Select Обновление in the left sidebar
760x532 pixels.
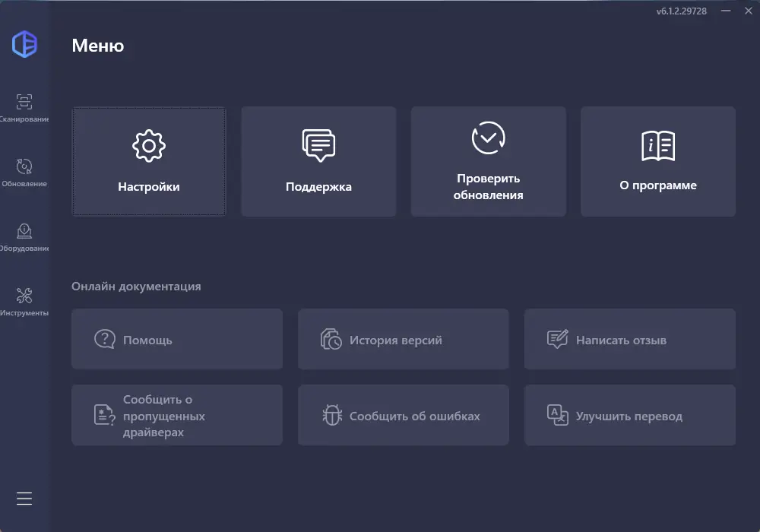tap(24, 171)
